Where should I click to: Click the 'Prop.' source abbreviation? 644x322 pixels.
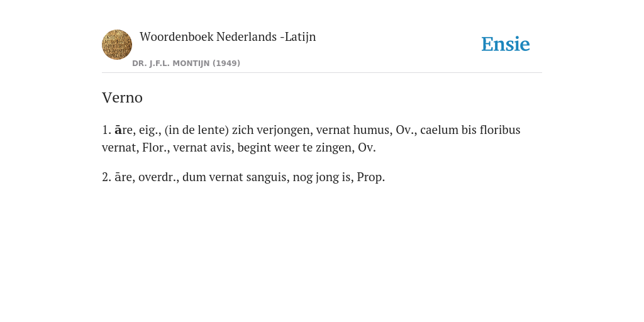(371, 177)
